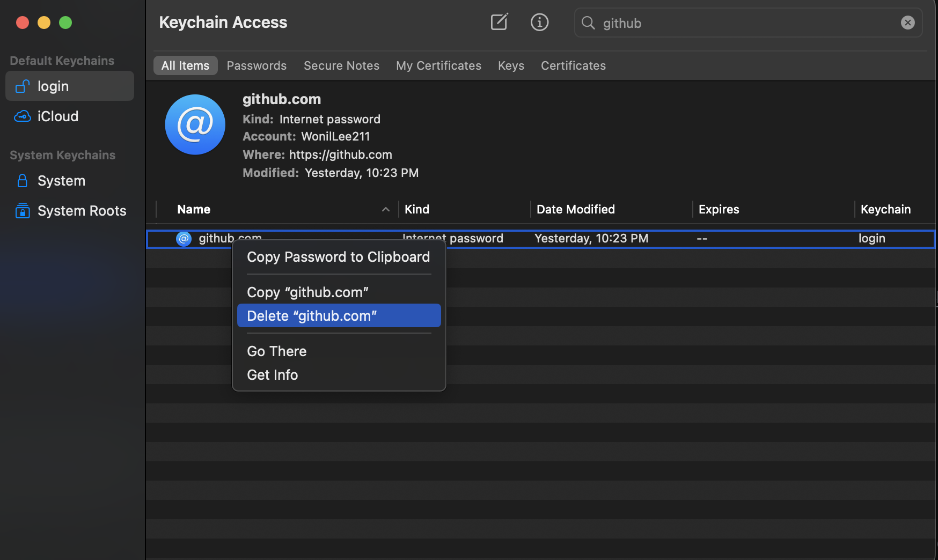Screen dimensions: 938x560
Task: Click the https://github.com location text
Action: coord(341,154)
